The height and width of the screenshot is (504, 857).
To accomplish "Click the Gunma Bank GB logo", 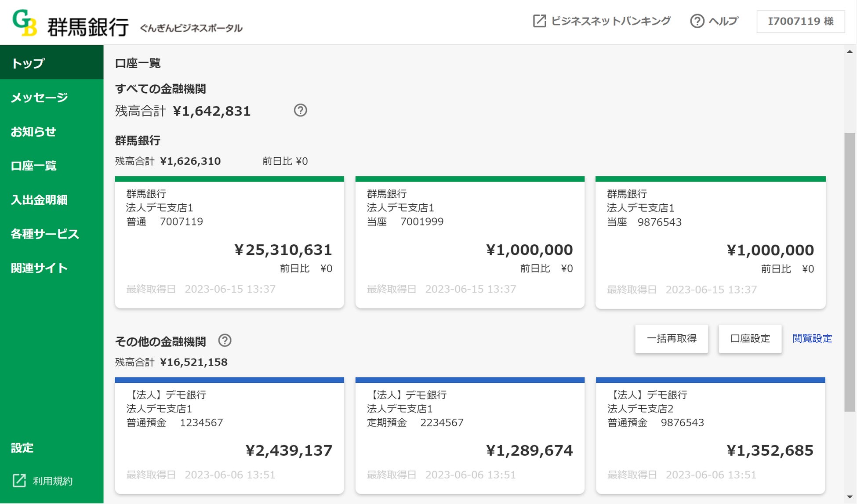I will (25, 23).
